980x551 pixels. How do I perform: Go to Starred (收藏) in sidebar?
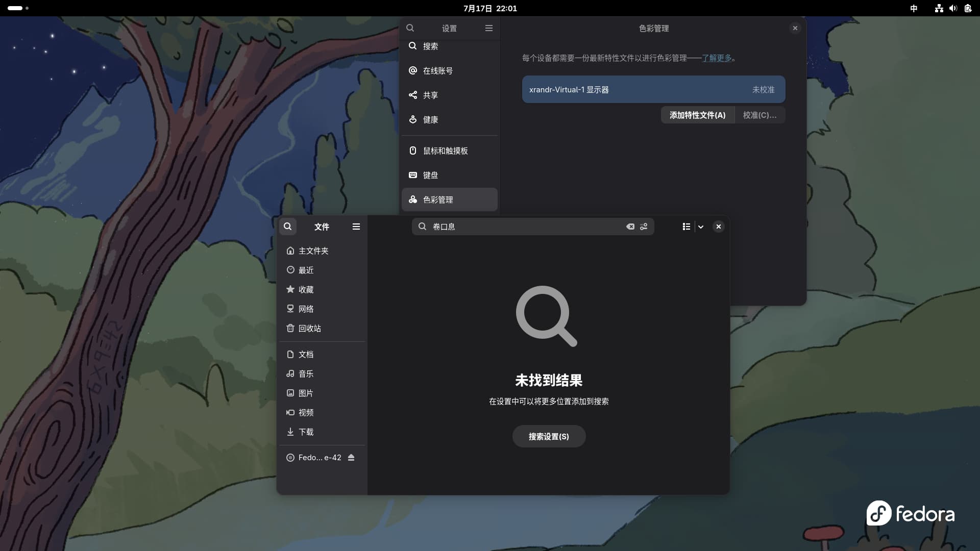(x=306, y=290)
